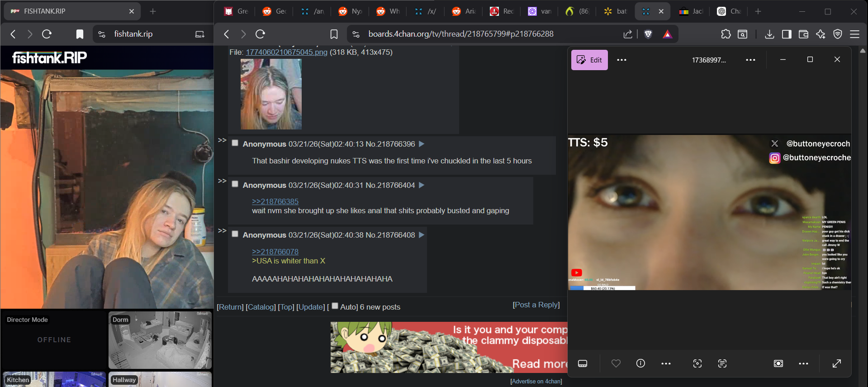Viewport: 868px width, 387px height.
Task: Click the scan text icon in Photos
Action: [722, 363]
